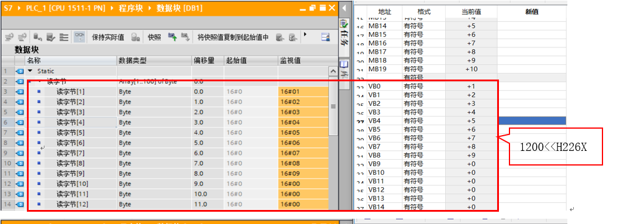
Task: Click second database icon after 将快照值复制到起始值中
Action: 292,37
